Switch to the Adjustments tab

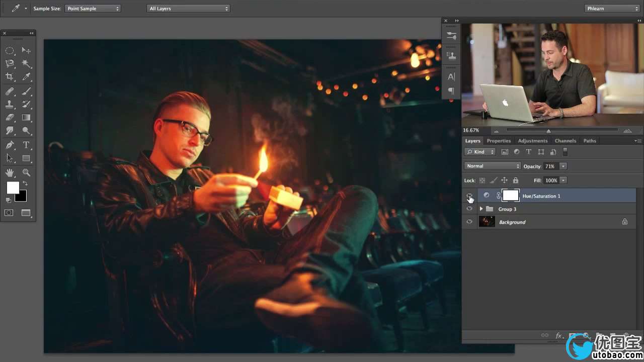pyautogui.click(x=532, y=141)
